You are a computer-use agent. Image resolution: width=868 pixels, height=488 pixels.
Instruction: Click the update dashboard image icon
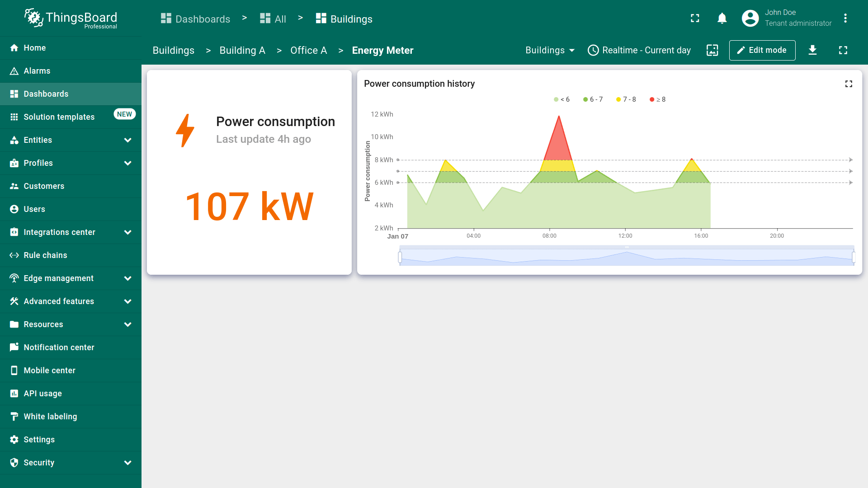pyautogui.click(x=712, y=50)
